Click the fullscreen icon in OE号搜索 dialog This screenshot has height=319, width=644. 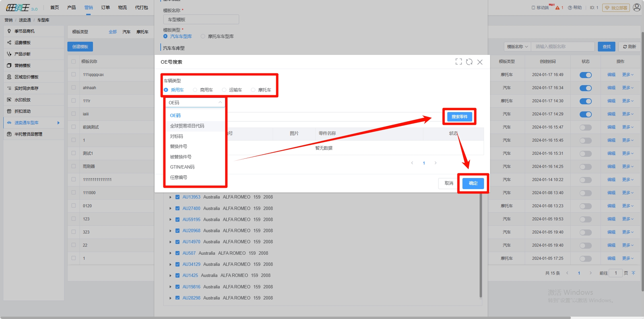pyautogui.click(x=458, y=62)
